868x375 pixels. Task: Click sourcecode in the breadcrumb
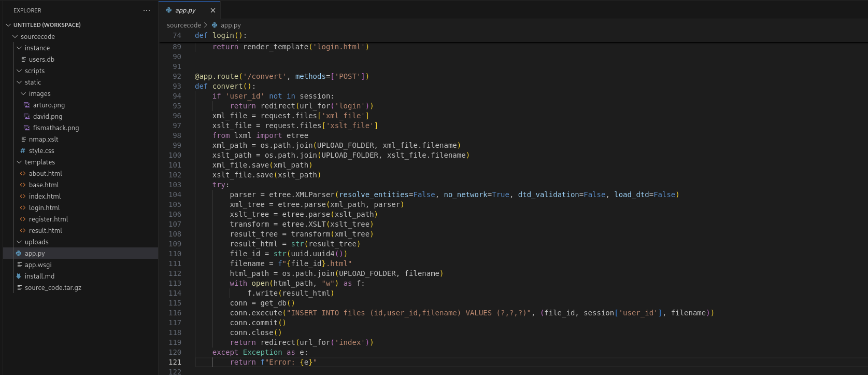click(x=183, y=25)
